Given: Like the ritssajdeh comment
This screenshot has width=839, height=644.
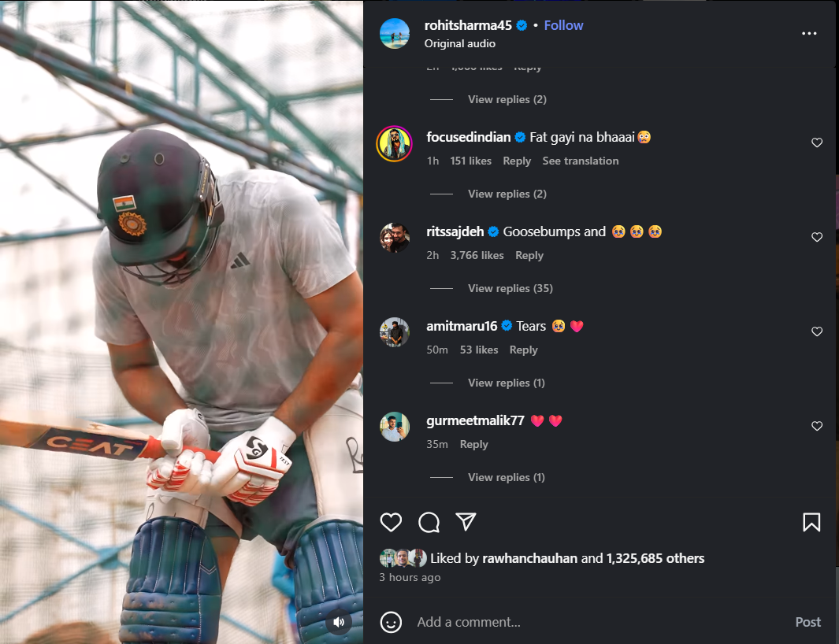Looking at the screenshot, I should click(817, 237).
